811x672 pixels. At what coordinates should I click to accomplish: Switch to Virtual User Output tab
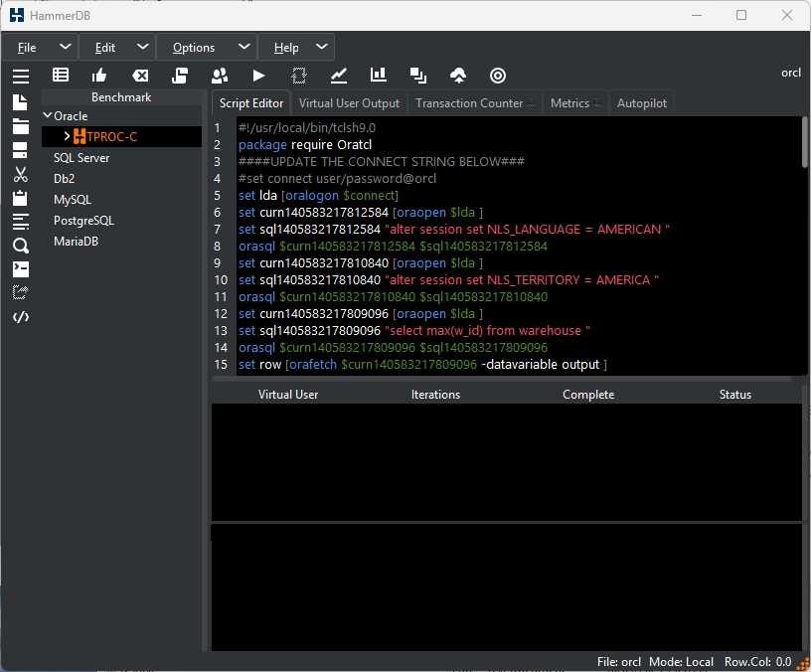pos(349,103)
